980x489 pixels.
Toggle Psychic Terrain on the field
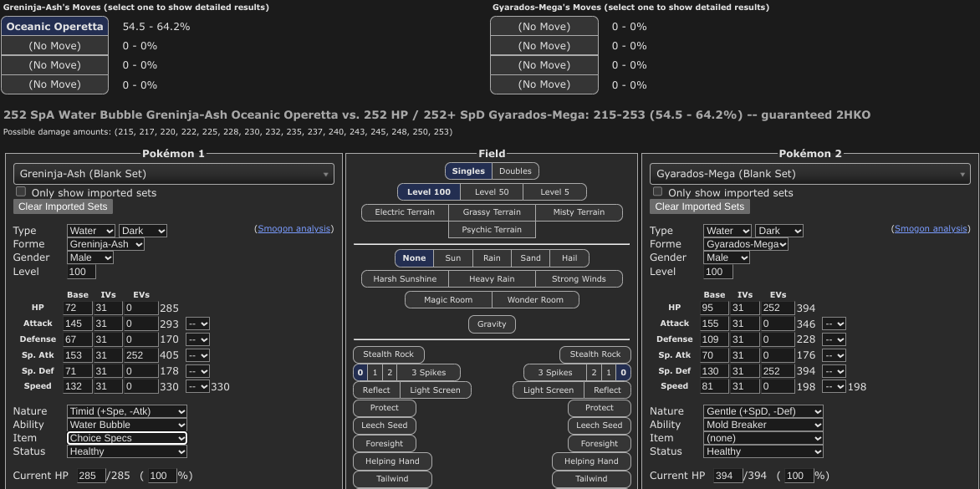pyautogui.click(x=492, y=230)
